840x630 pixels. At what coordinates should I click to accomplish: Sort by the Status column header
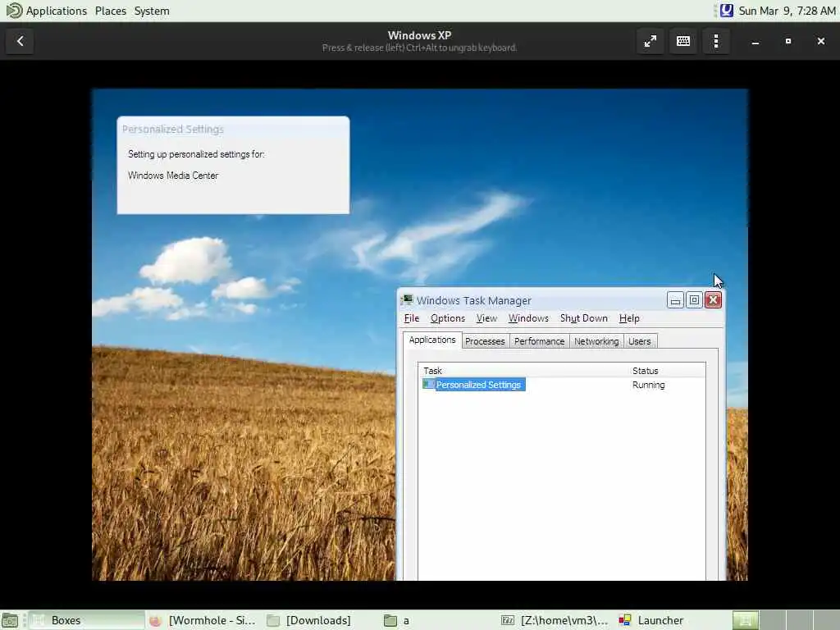click(666, 371)
